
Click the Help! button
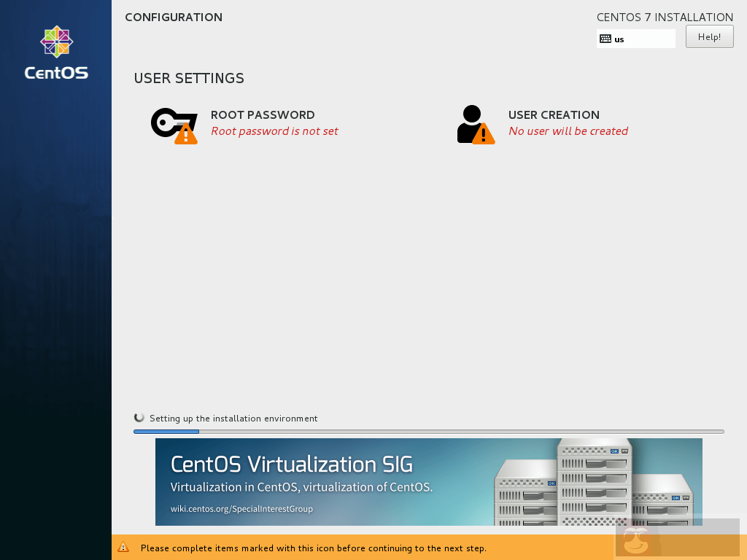pyautogui.click(x=708, y=36)
